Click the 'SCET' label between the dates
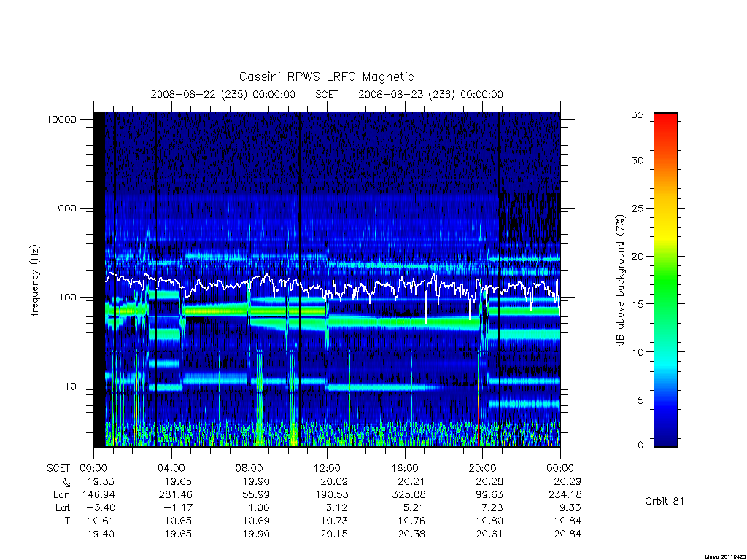 pos(327,94)
